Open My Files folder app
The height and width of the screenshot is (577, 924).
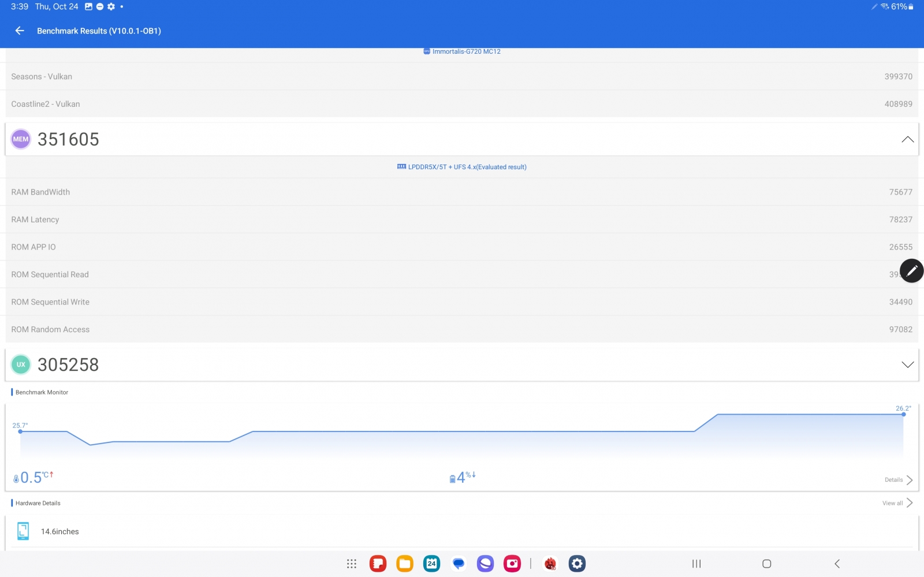(405, 564)
